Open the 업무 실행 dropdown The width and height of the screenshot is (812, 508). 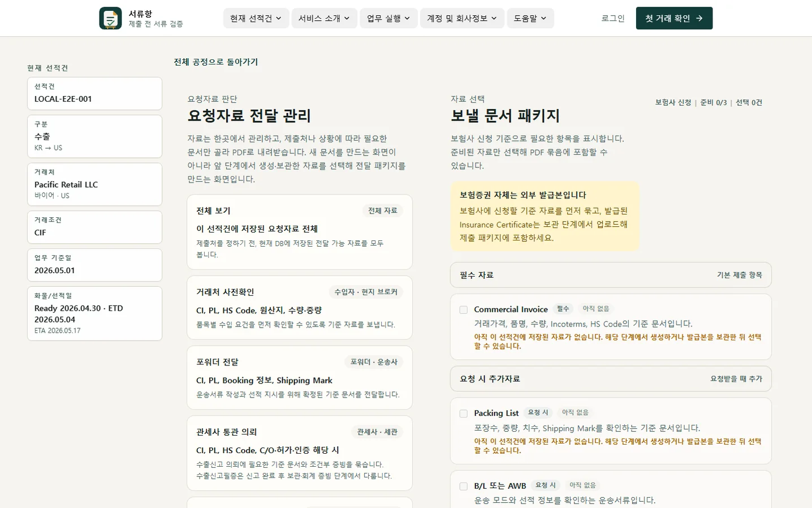388,18
